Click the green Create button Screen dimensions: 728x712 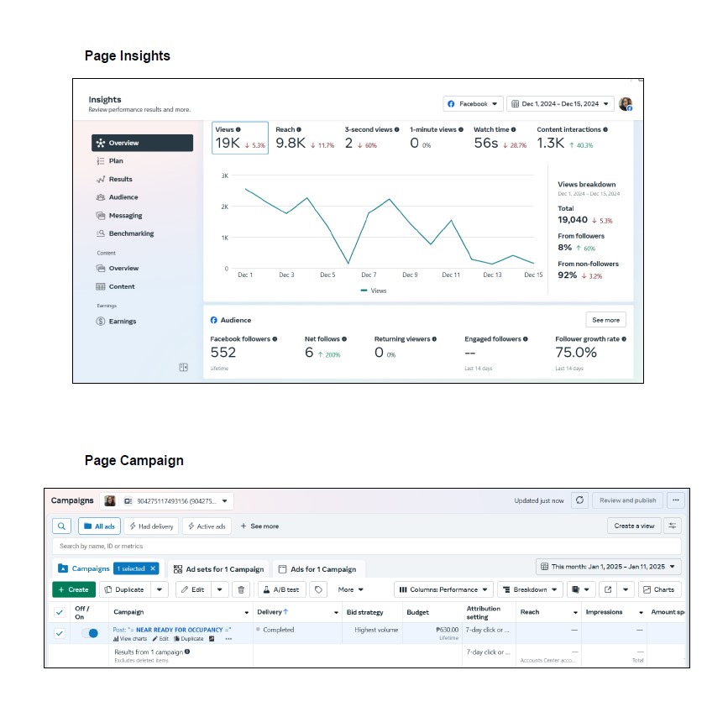tap(74, 590)
